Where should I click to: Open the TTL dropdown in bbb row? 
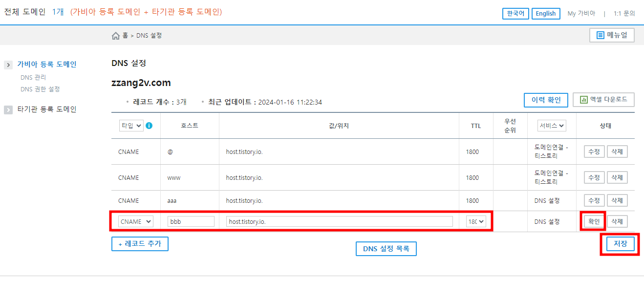[476, 221]
